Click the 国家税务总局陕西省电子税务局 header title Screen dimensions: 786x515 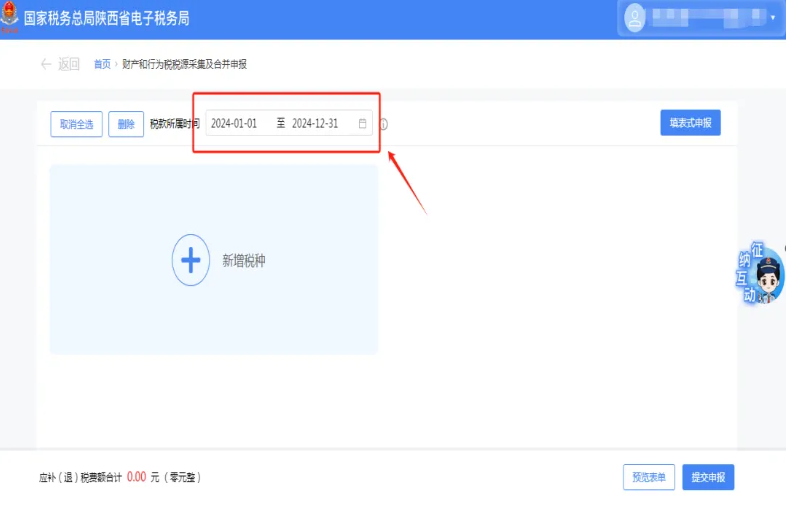point(106,19)
